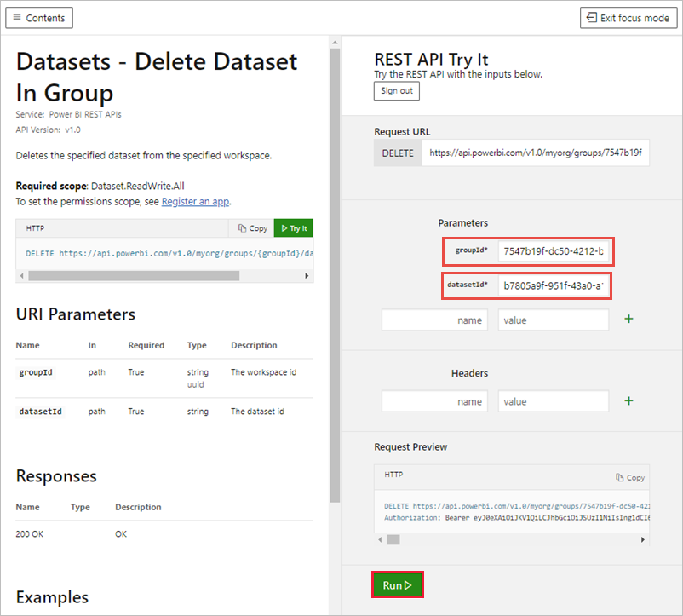Click the parameter name input field
683x616 pixels.
[x=434, y=320]
